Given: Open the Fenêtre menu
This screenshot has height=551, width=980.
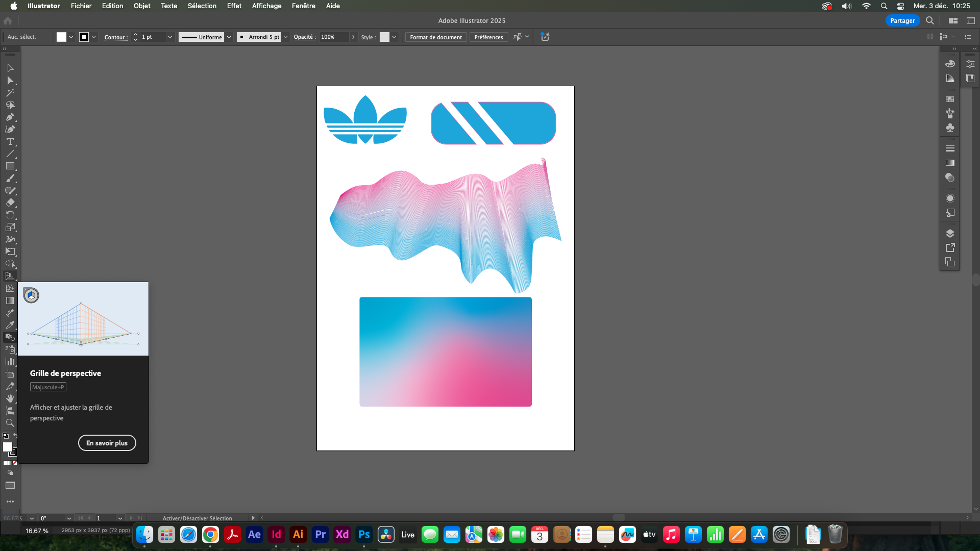Looking at the screenshot, I should click(x=303, y=6).
